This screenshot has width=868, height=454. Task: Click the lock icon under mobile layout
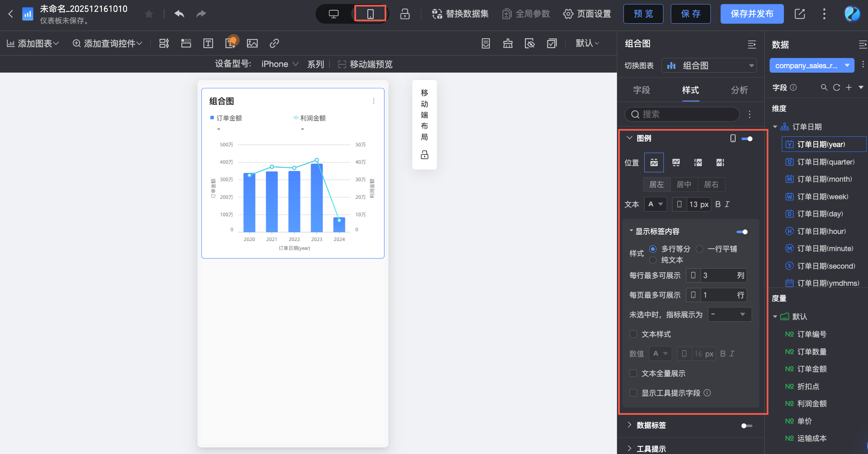(x=425, y=155)
